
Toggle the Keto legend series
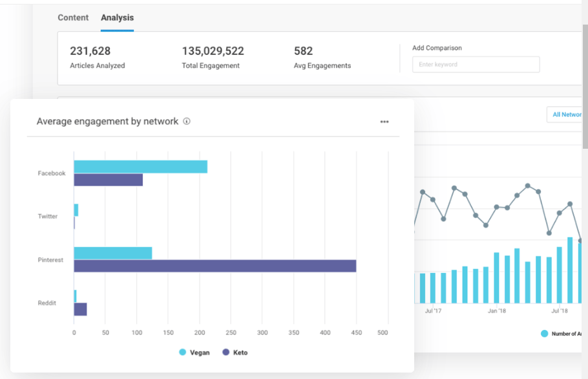point(235,352)
